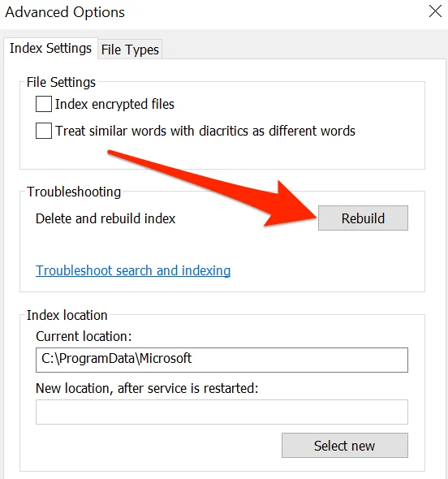
Task: Click the Troubleshooting group label
Action: point(74,192)
